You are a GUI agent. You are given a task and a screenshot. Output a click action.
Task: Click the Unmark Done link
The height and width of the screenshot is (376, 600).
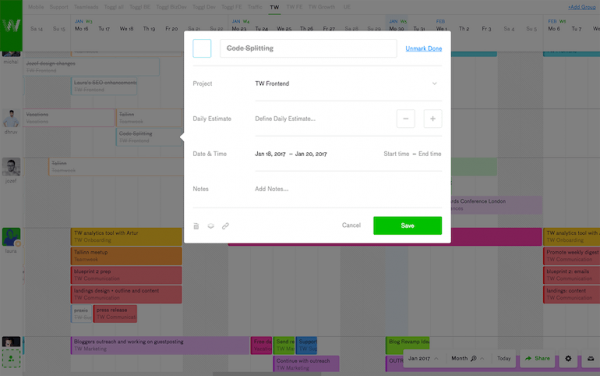point(424,49)
